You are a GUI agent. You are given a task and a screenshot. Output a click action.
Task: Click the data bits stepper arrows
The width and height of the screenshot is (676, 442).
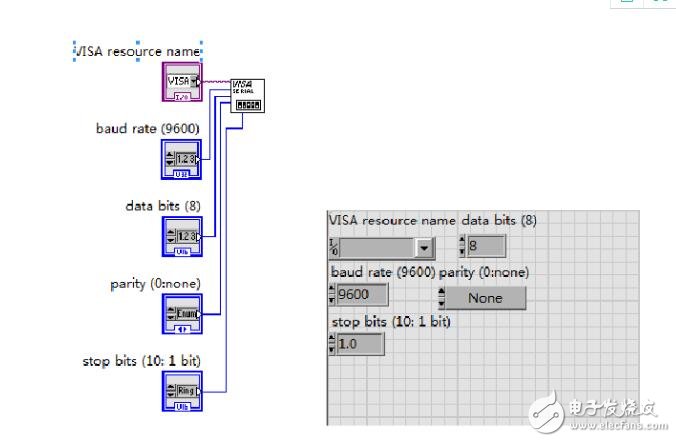462,246
